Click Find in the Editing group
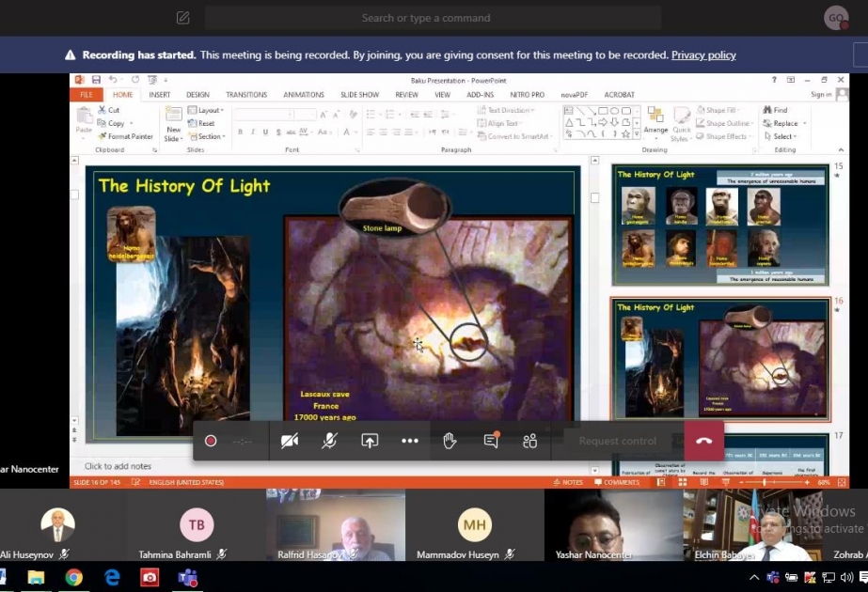The width and height of the screenshot is (868, 592). (775, 110)
